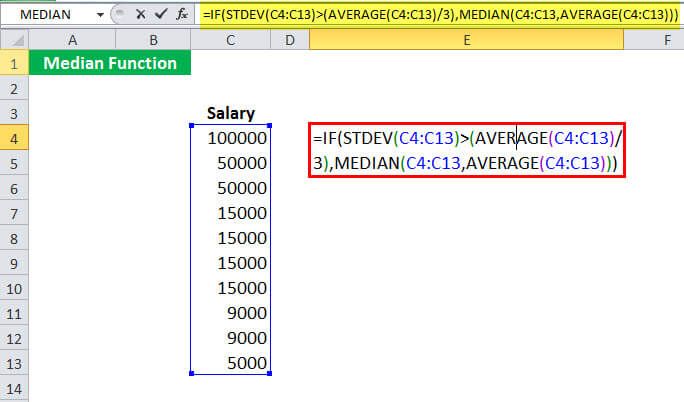Screen dimensions: 684x402
Task: Select row 1 header
Action: click(x=14, y=64)
